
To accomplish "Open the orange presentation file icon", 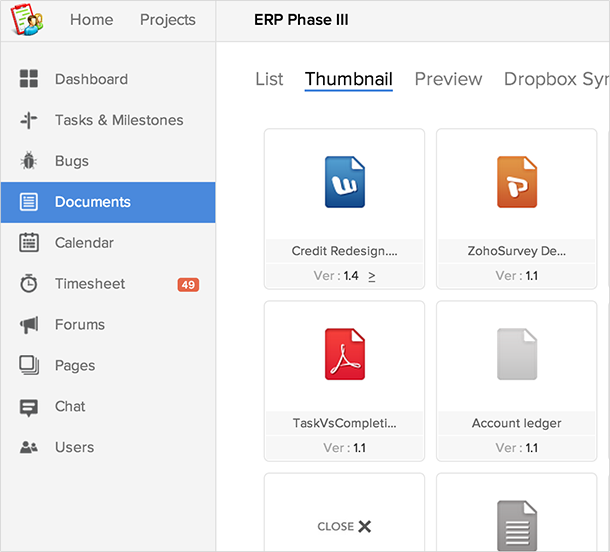I will 517,182.
